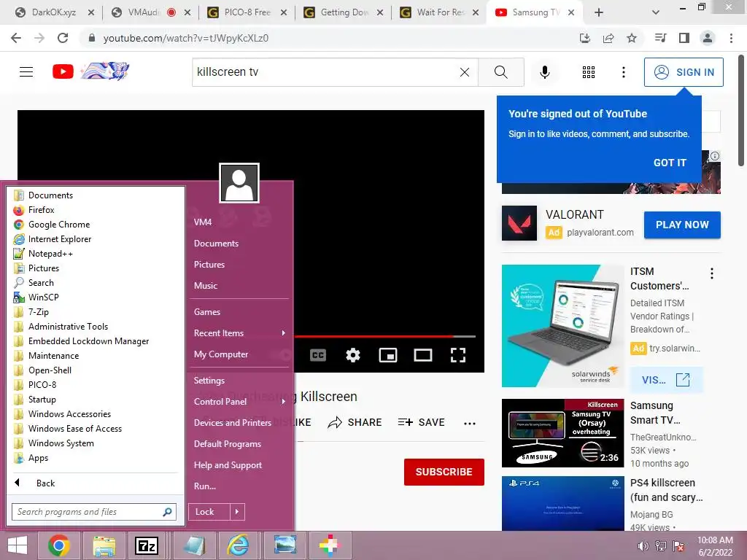
Task: Click the user account picture in Start menu
Action: 239,183
